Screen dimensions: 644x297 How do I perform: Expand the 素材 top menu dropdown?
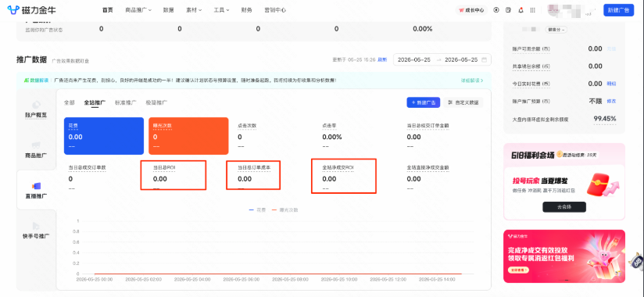click(194, 10)
